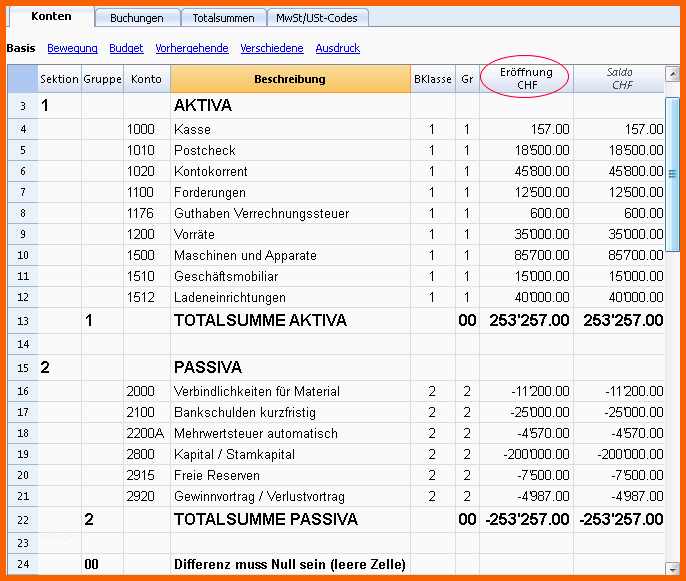Viewport: 686px width, 581px height.
Task: Click Saldo value -4'987.00 for Gewinnvortrag
Action: click(619, 496)
